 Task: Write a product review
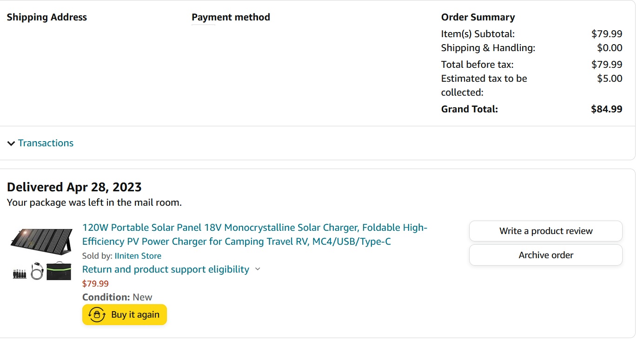[546, 231]
